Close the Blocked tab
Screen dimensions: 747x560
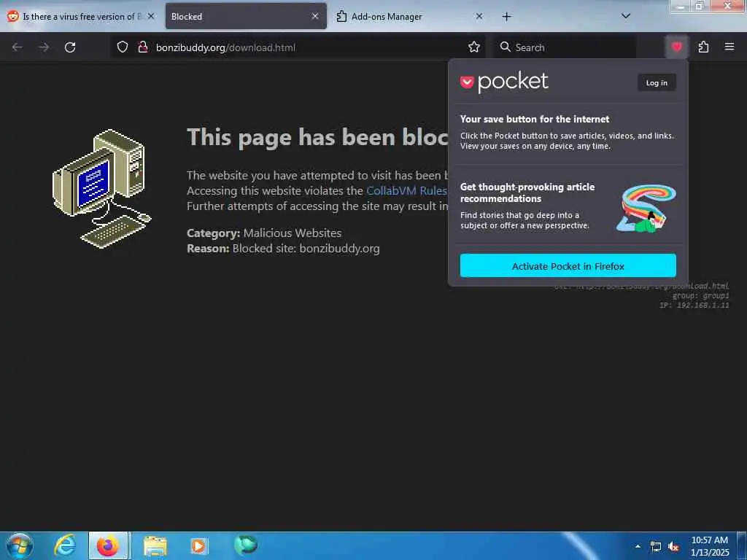[x=315, y=16]
